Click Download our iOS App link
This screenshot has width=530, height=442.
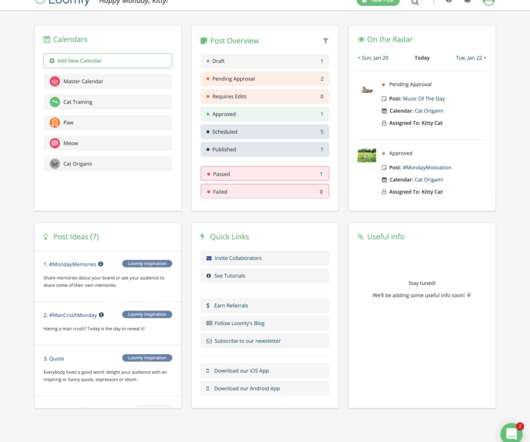[x=265, y=371]
